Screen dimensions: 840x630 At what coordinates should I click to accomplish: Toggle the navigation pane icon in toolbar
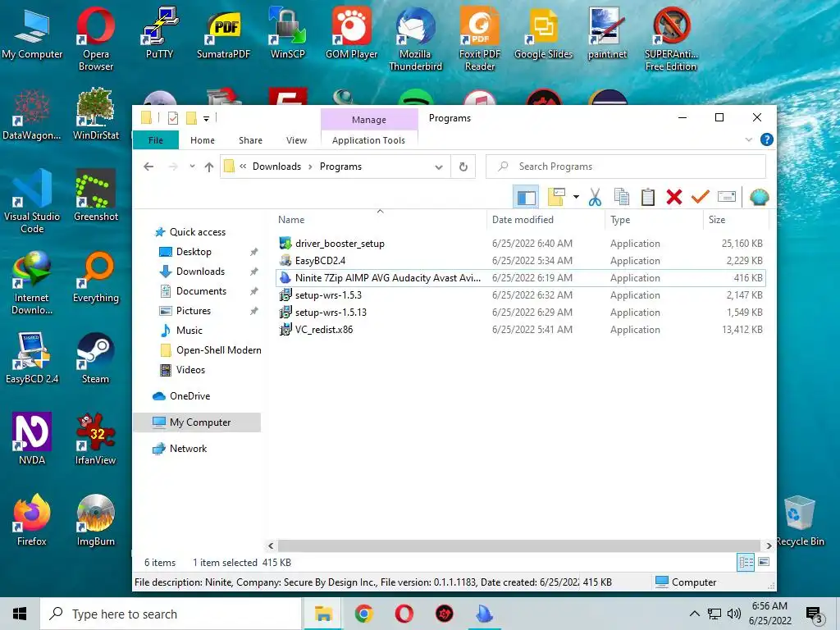(x=526, y=197)
